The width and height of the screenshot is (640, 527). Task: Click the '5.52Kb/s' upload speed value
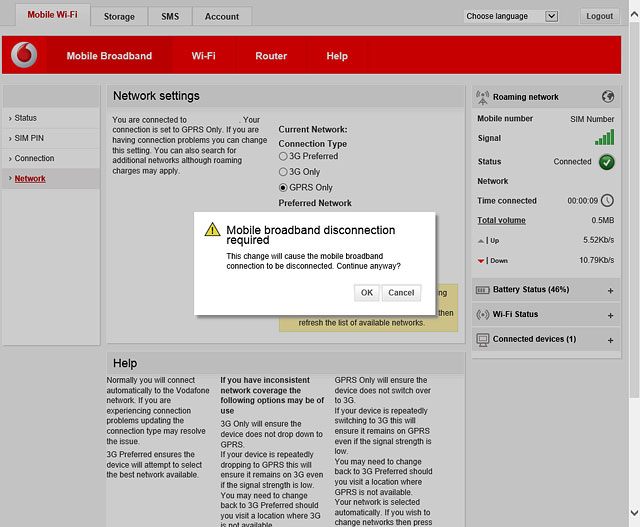click(x=599, y=240)
